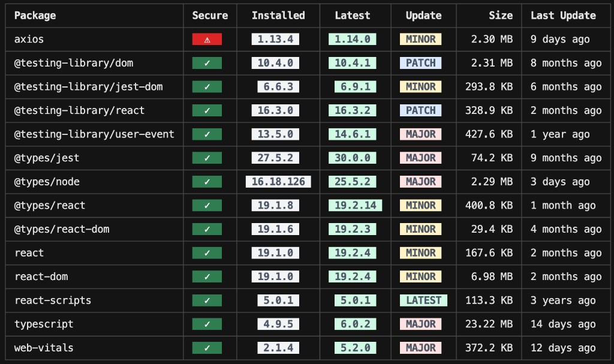614x364 pixels.
Task: Select the axios package name
Action: point(29,39)
